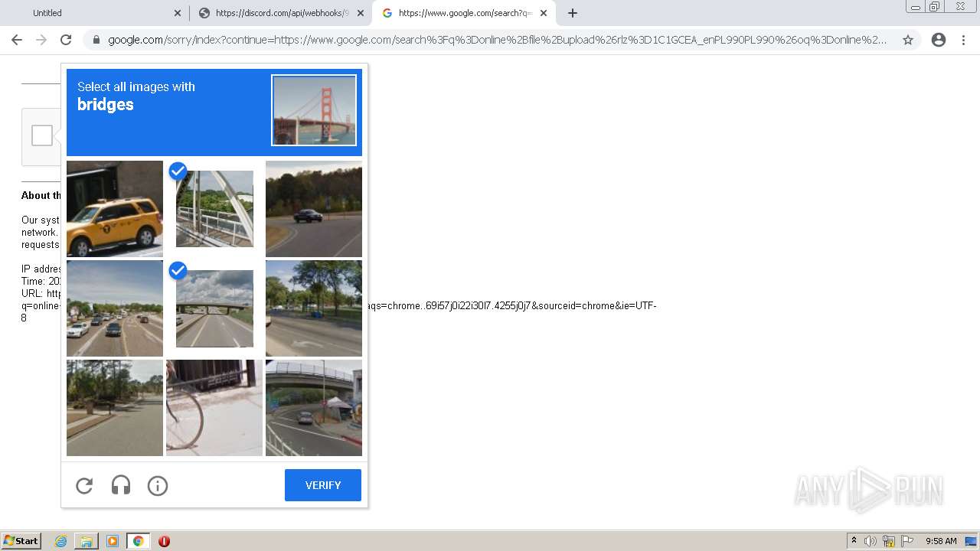Deselect the white arch bridge railing tile
Viewport: 980px width, 551px height.
(214, 209)
